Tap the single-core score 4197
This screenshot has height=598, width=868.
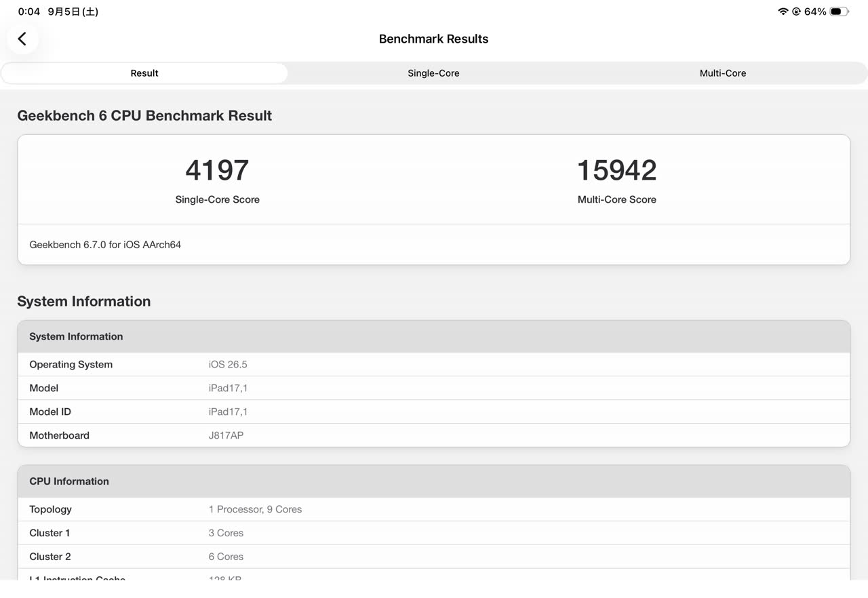(217, 170)
